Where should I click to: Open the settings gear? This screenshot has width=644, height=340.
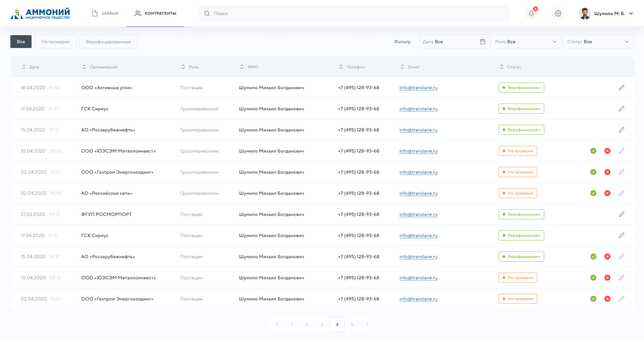point(558,13)
